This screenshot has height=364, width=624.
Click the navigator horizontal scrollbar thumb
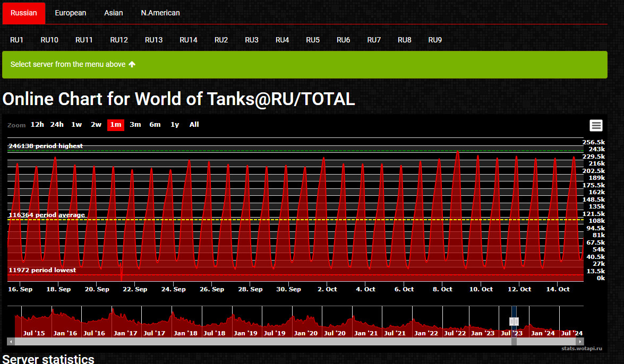(x=514, y=341)
